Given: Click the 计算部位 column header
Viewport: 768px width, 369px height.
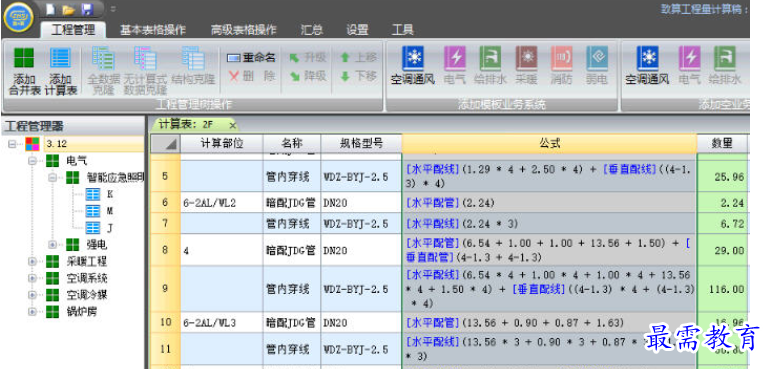Looking at the screenshot, I should click(x=222, y=144).
